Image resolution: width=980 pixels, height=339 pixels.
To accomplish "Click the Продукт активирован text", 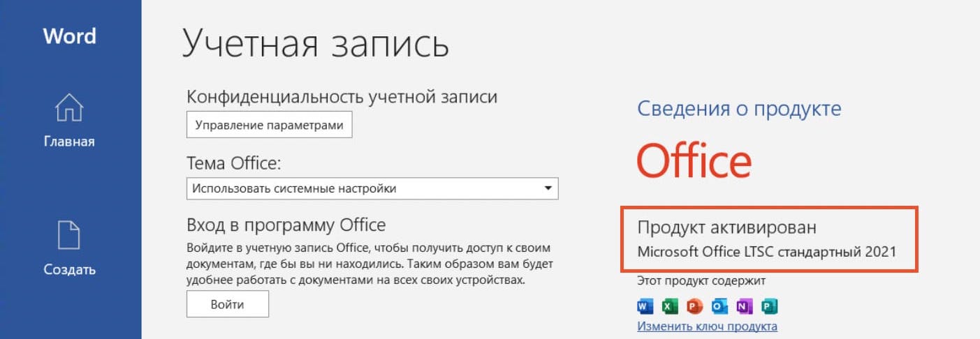I will pos(726,227).
